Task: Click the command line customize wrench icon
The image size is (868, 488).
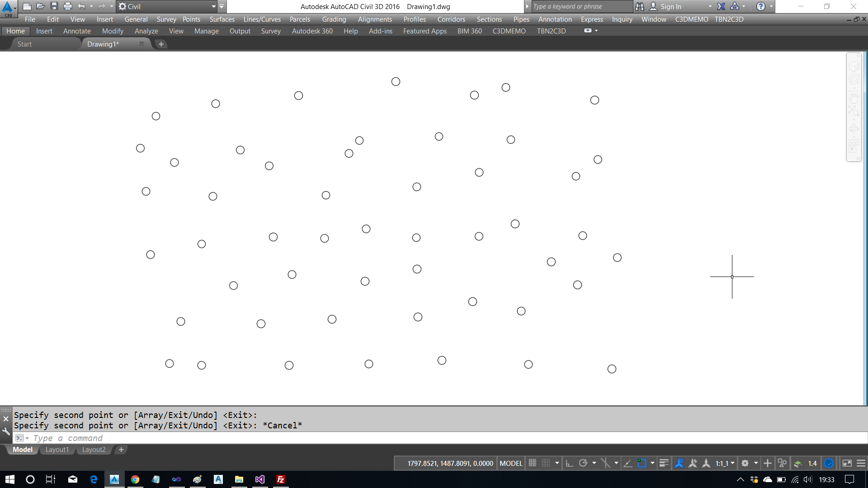Action: pos(6,431)
